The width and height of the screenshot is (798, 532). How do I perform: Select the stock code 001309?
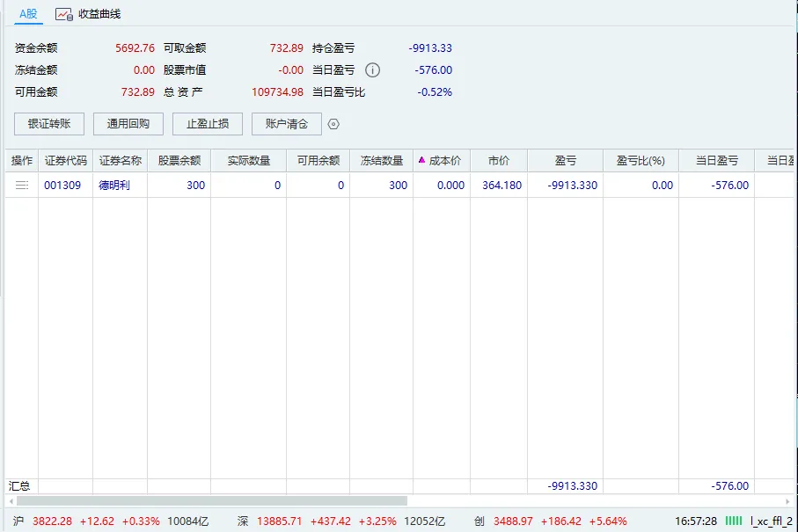(62, 186)
